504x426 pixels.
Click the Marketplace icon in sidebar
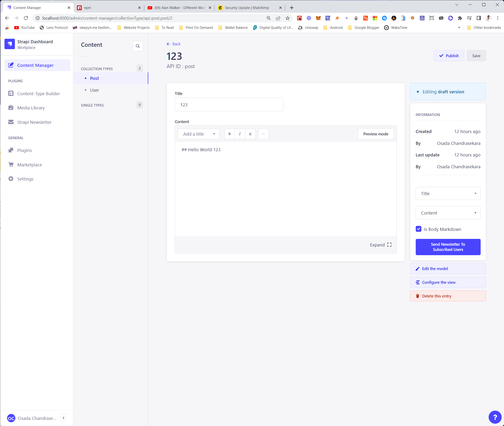pos(11,164)
